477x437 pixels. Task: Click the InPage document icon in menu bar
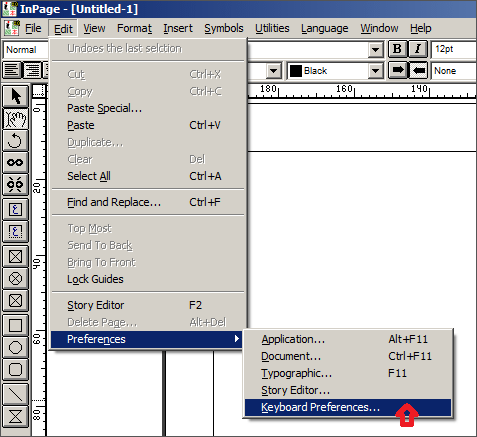(12, 28)
